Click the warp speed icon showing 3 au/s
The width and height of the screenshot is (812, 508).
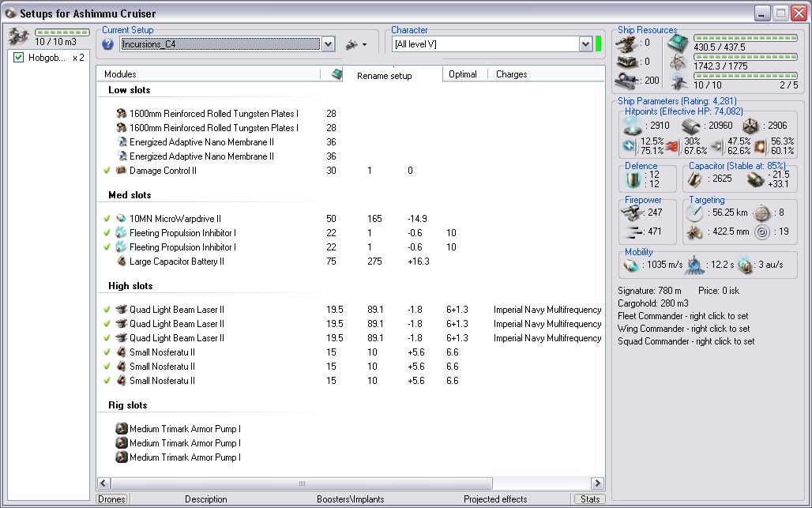coord(745,265)
